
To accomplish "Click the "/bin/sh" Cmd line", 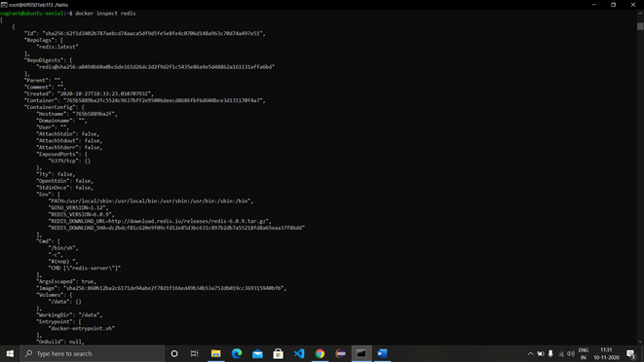I will tap(63, 248).
